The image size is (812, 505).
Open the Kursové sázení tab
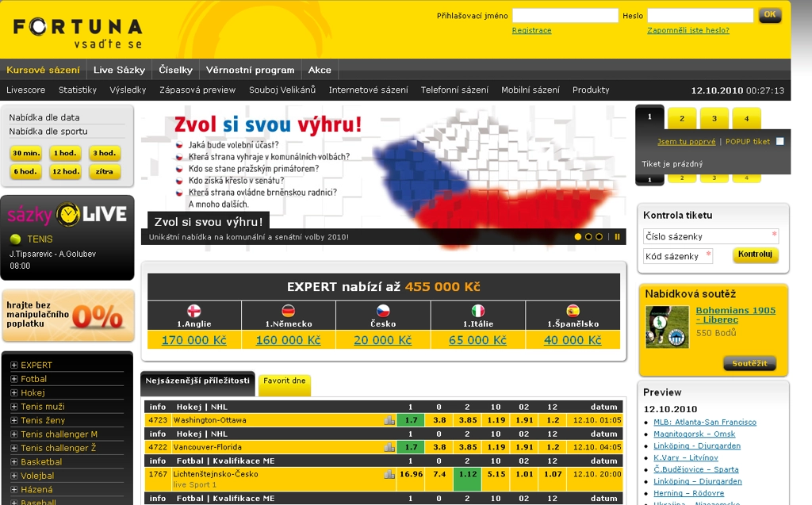click(43, 70)
